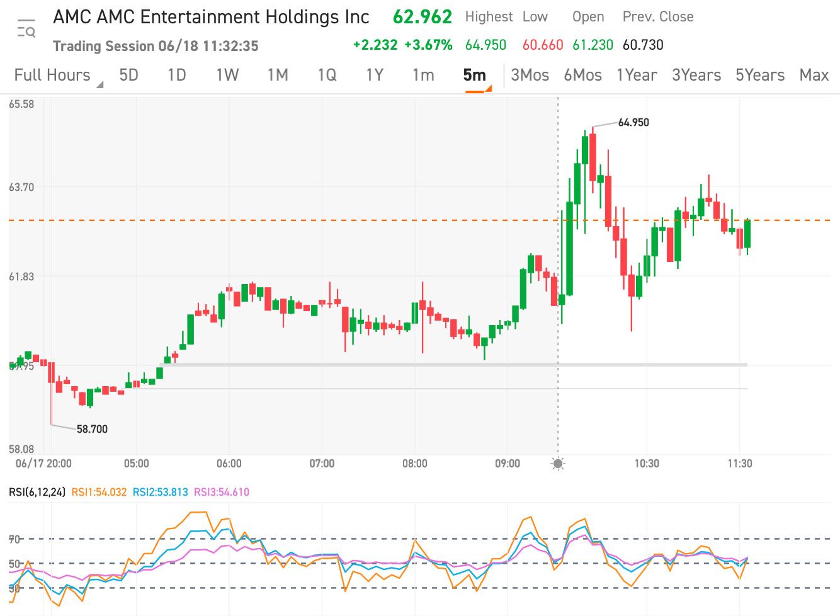The width and height of the screenshot is (840, 616).
Task: Click the Trading Session timestamp text
Action: [x=156, y=46]
